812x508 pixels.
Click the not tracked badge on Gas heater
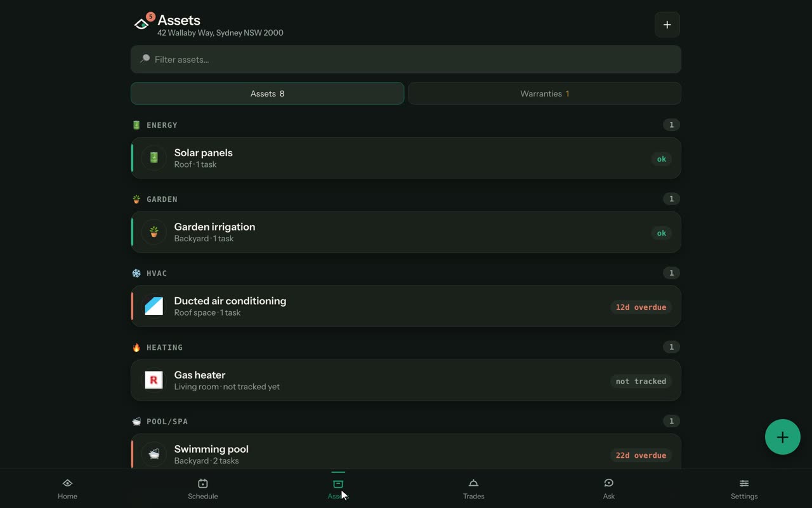(x=641, y=381)
